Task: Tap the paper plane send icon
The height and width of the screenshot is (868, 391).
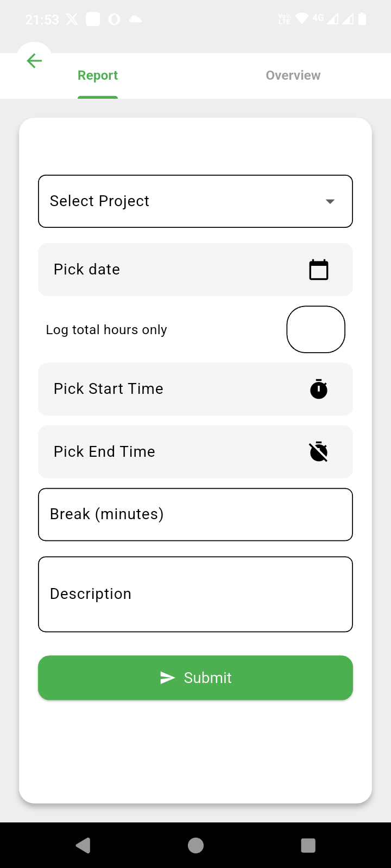Action: tap(167, 678)
